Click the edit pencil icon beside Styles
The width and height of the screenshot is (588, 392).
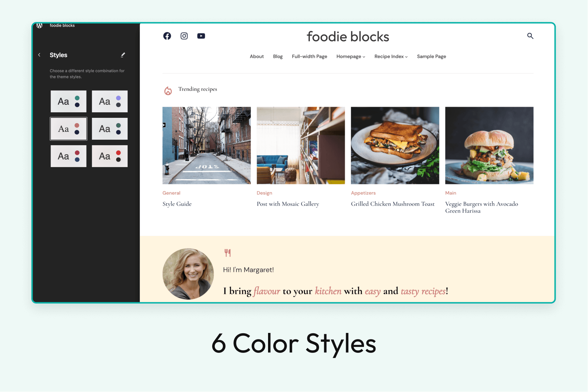click(123, 55)
